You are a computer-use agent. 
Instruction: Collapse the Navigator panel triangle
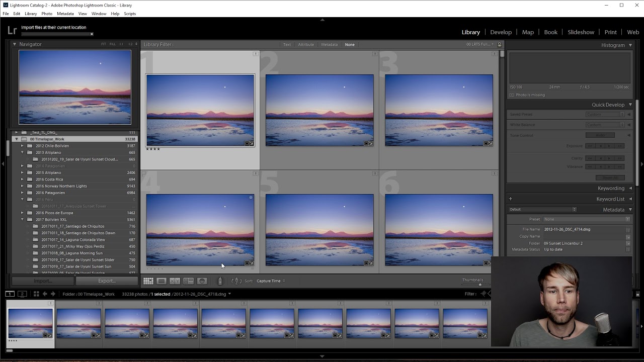(x=15, y=44)
